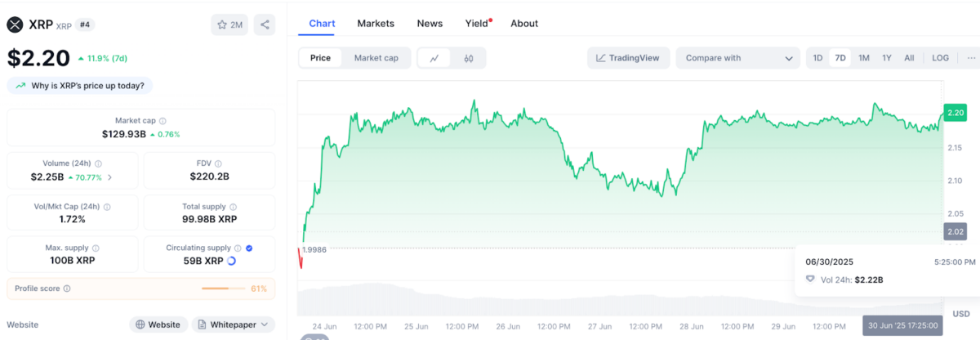
Task: Click the Profile score info icon
Action: point(67,289)
